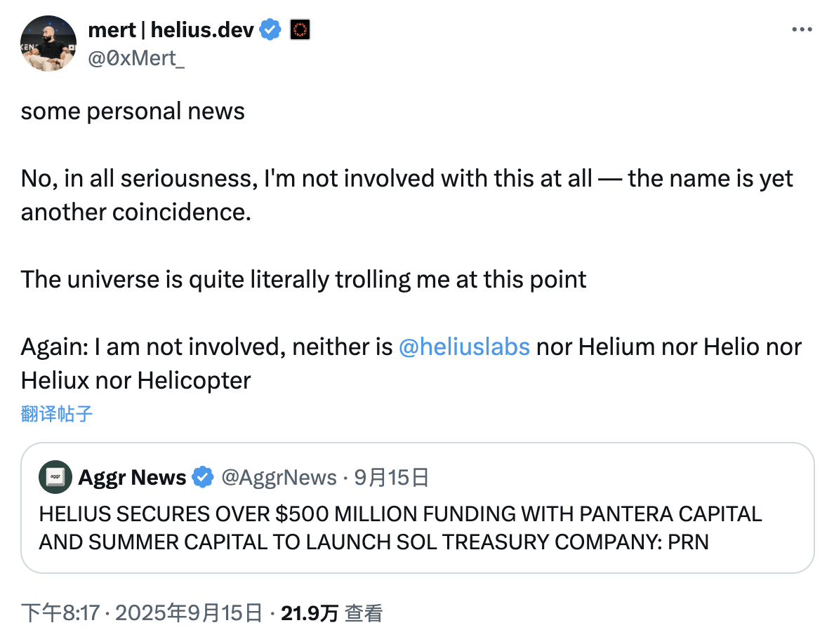Open the @heliuslabs mention link

tap(463, 347)
